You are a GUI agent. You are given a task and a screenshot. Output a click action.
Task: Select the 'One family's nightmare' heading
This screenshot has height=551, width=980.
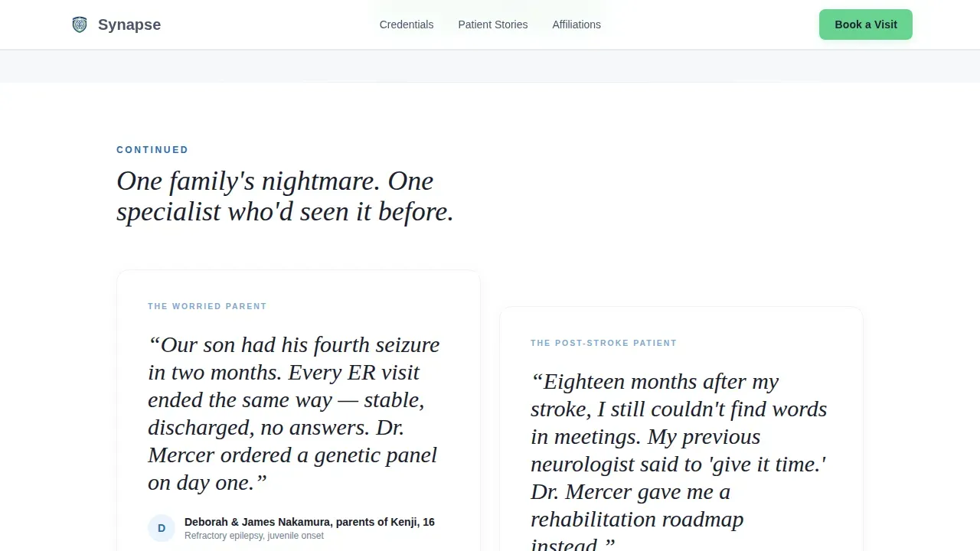pyautogui.click(x=285, y=196)
